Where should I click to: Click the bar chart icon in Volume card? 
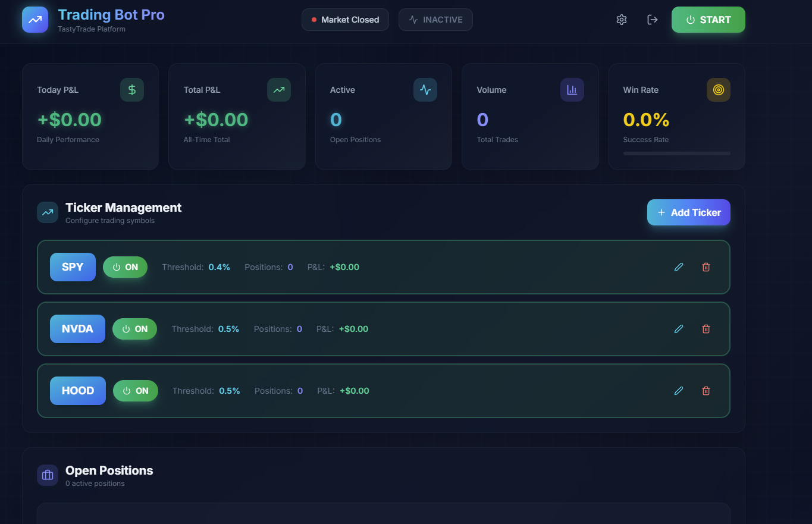tap(572, 90)
